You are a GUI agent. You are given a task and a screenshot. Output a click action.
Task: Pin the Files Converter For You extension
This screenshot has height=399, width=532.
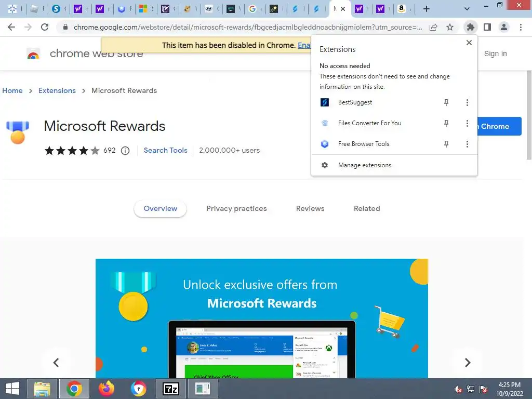(x=446, y=123)
